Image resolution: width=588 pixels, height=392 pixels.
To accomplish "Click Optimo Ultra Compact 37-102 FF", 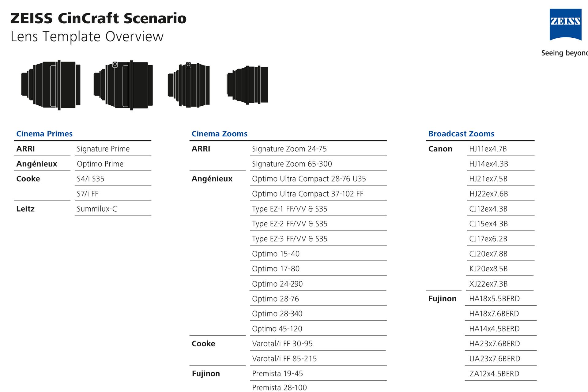I will (x=307, y=194).
